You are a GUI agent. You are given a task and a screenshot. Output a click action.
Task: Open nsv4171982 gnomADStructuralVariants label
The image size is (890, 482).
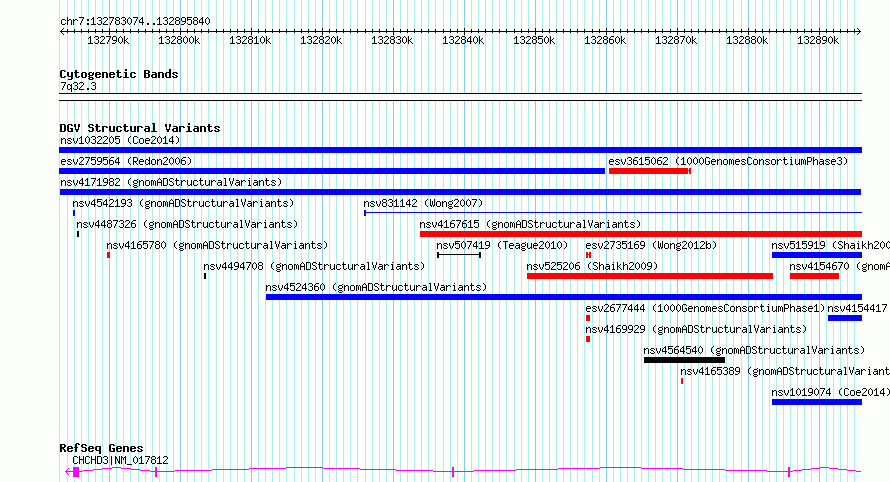(x=171, y=182)
